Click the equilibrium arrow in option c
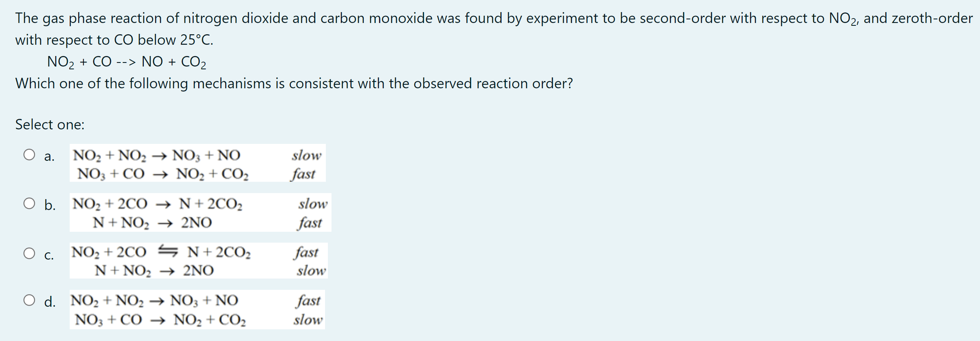Screen dimensions: 980x341 point(167,251)
